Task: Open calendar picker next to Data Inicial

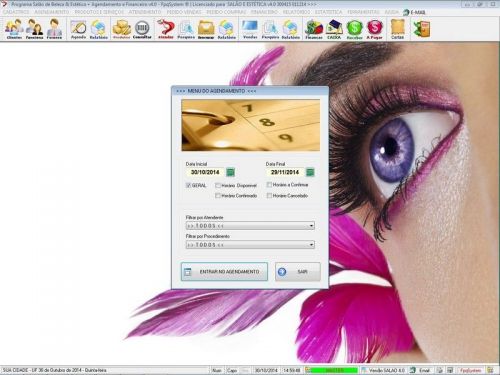Action: pyautogui.click(x=230, y=172)
